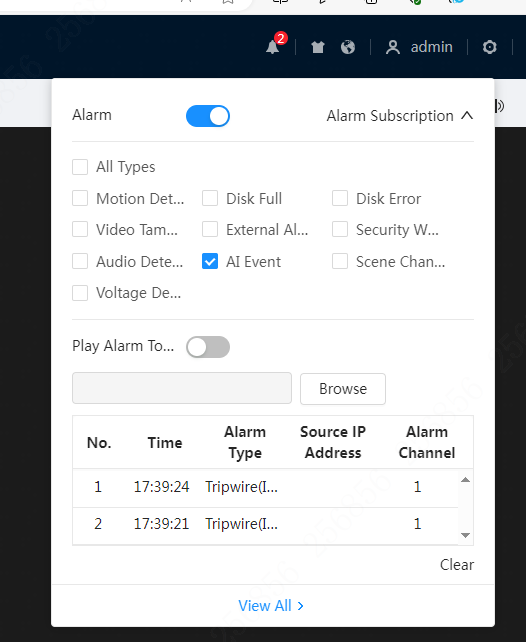Click the alarm table scroll down arrow
Screen dimensions: 526x642
[x=465, y=535]
